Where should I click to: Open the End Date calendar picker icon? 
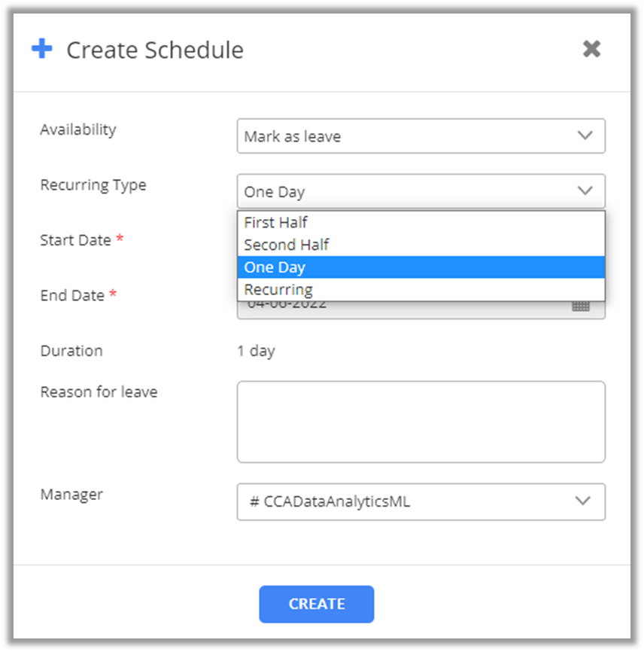(580, 306)
